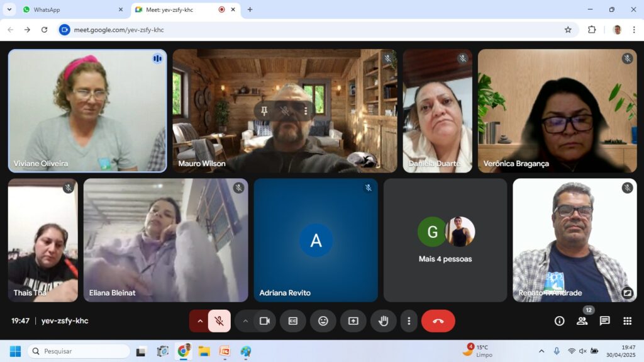Open the emoji reactions panel
Screen dimensions: 644x362
[323, 321]
